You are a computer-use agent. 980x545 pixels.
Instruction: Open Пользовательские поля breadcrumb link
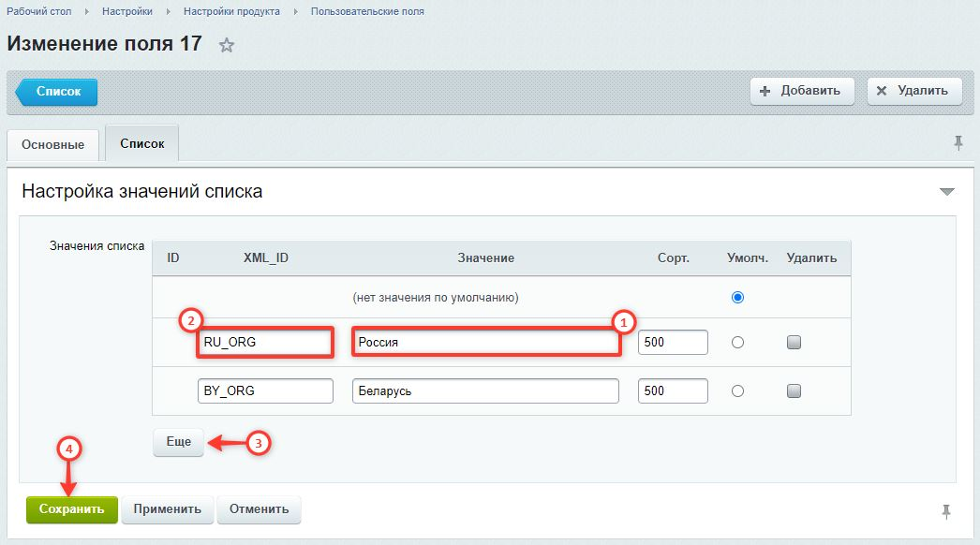[x=367, y=11]
